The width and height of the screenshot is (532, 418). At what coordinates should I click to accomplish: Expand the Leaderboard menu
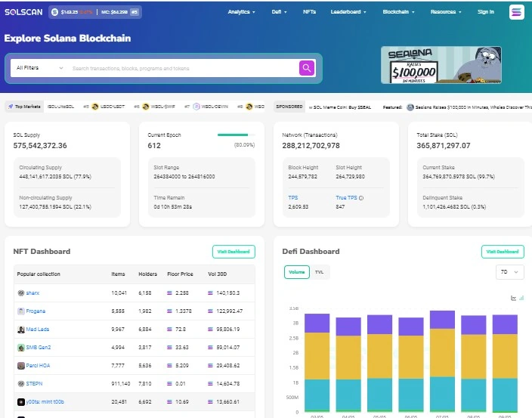(348, 12)
